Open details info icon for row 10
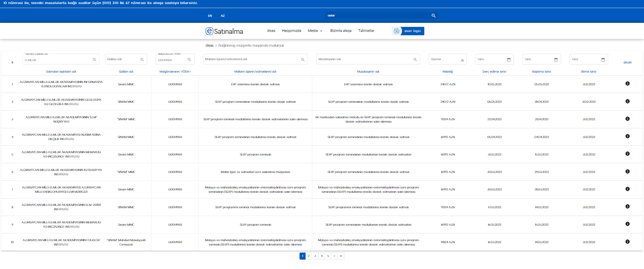This screenshot has width=644, height=269. pyautogui.click(x=628, y=242)
